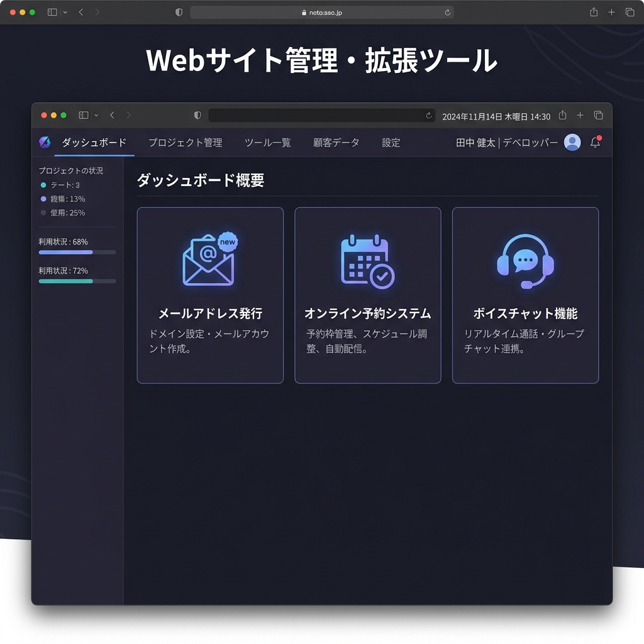
Task: Click the inner window shield icon
Action: 197,115
